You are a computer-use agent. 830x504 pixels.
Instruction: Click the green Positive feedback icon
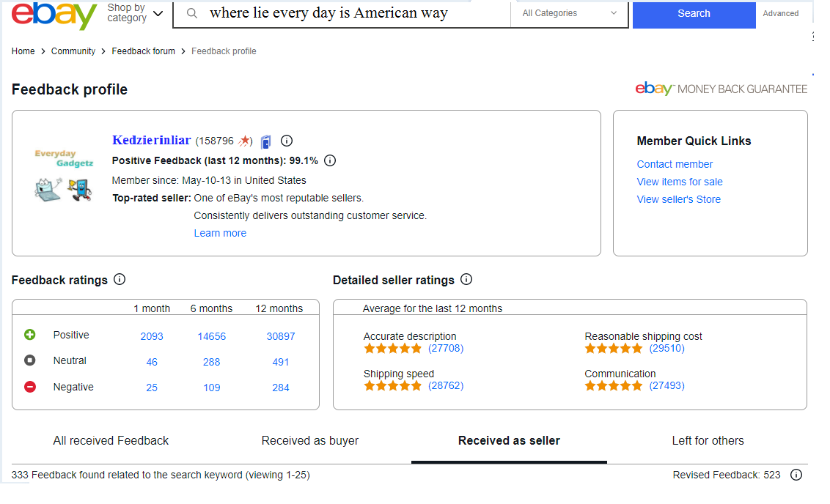[x=30, y=335]
